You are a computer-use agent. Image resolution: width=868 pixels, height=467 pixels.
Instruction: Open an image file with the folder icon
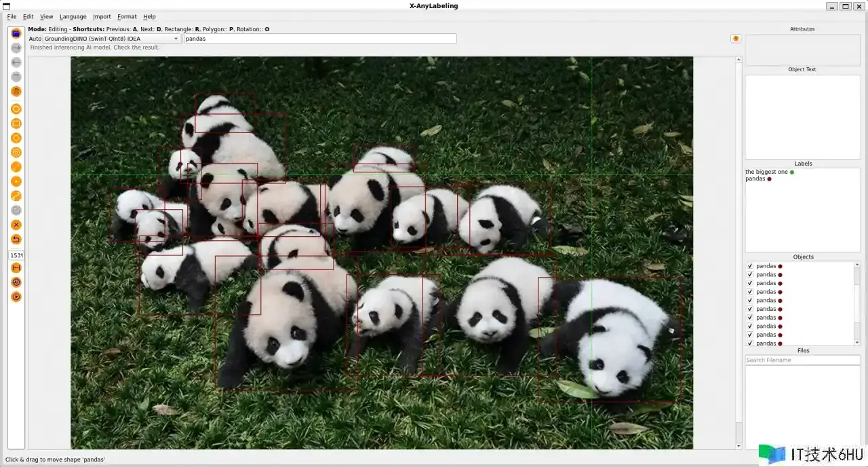pos(16,33)
